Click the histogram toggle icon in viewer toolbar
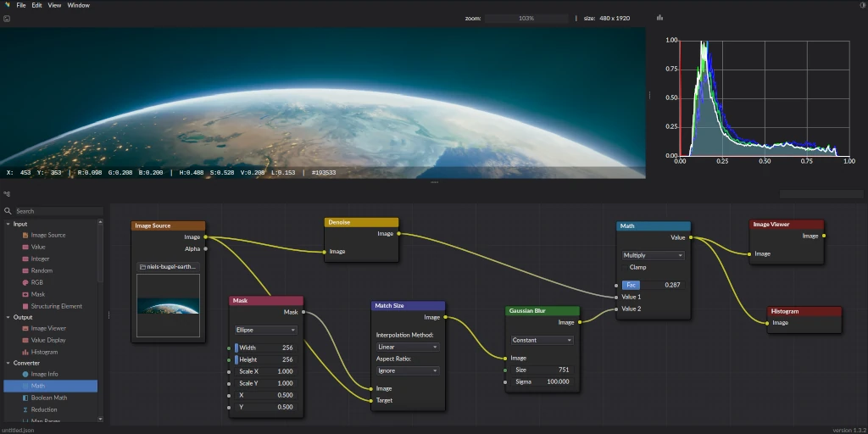Image resolution: width=868 pixels, height=434 pixels. click(659, 18)
